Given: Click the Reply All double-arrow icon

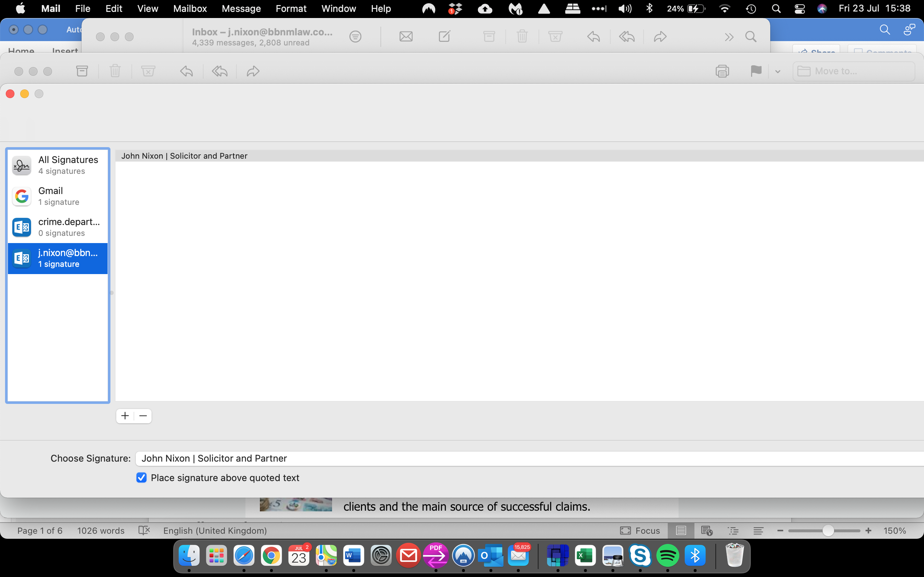Looking at the screenshot, I should 219,71.
